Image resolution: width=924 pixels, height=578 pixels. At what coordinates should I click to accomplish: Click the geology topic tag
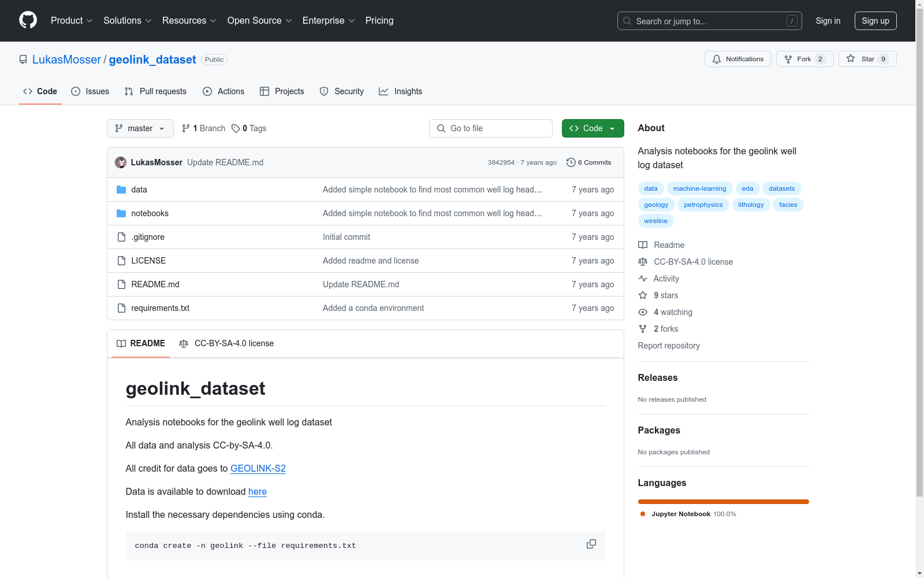656,205
